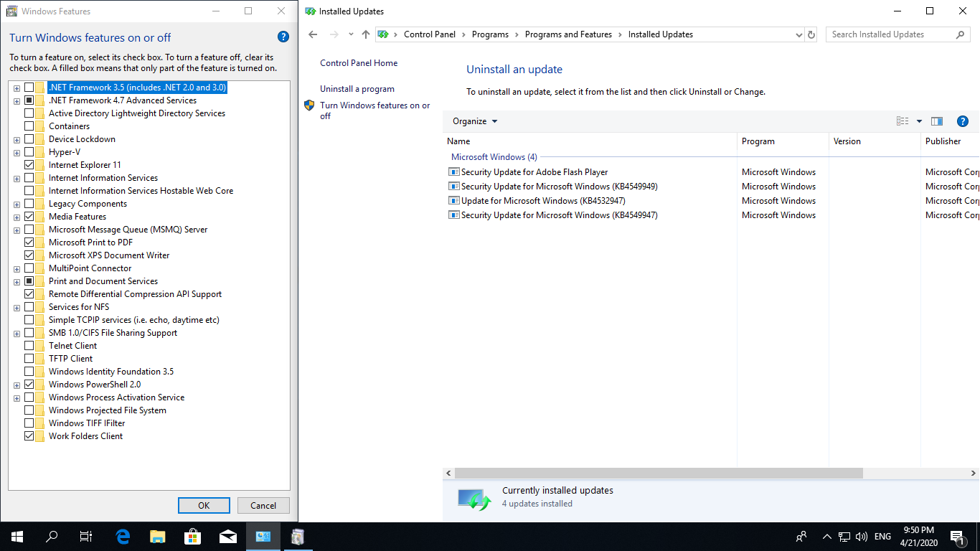Open Action Center notification icon

[957, 537]
